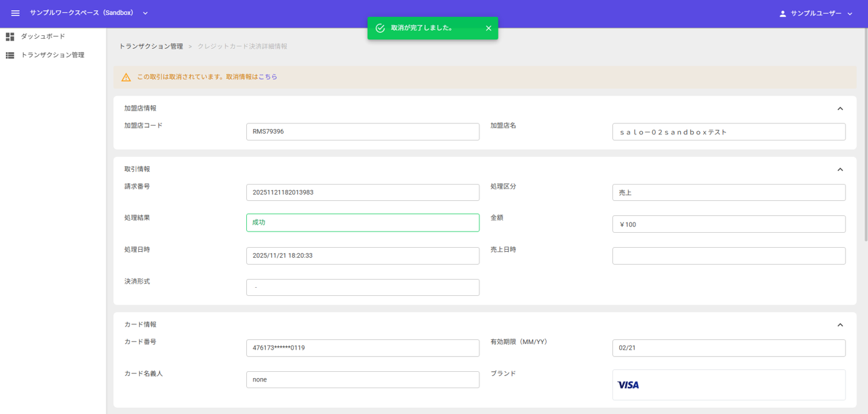The image size is (868, 414).
Task: Collapse the 取引情報 section
Action: pyautogui.click(x=840, y=169)
